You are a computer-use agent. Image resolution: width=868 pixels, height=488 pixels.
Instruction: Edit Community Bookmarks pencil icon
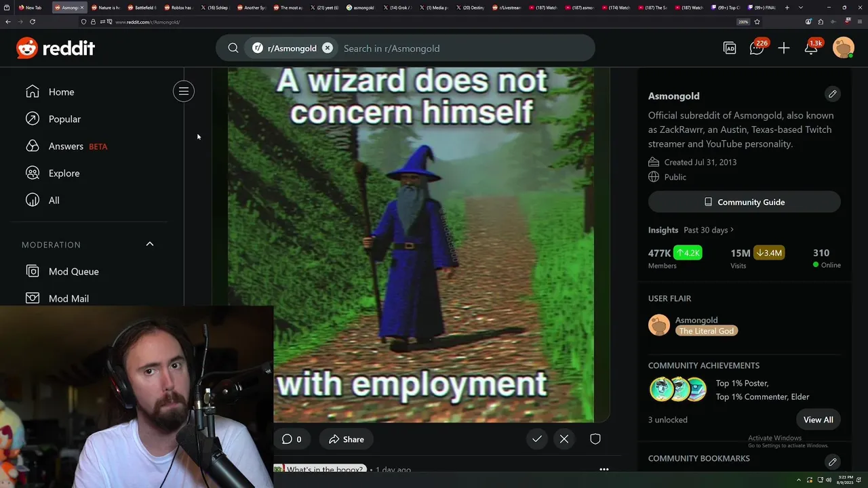click(x=832, y=462)
